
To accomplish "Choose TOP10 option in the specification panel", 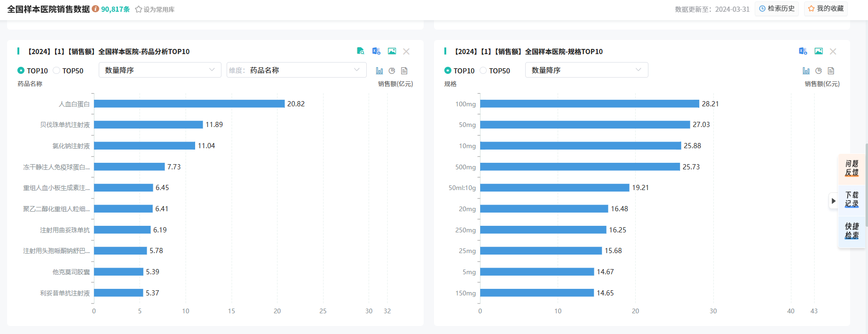I will (448, 71).
